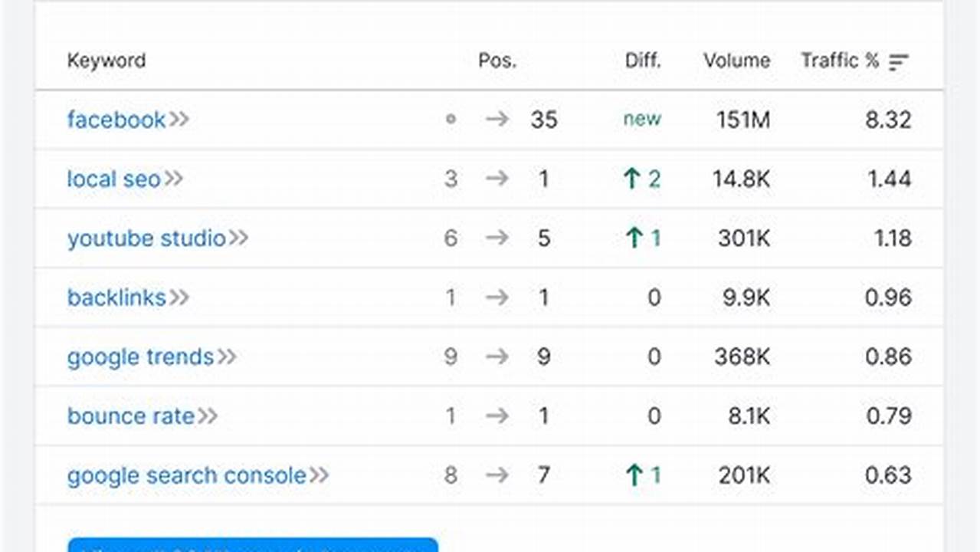Click the Volume column header
The height and width of the screenshot is (552, 980).
coord(737,61)
